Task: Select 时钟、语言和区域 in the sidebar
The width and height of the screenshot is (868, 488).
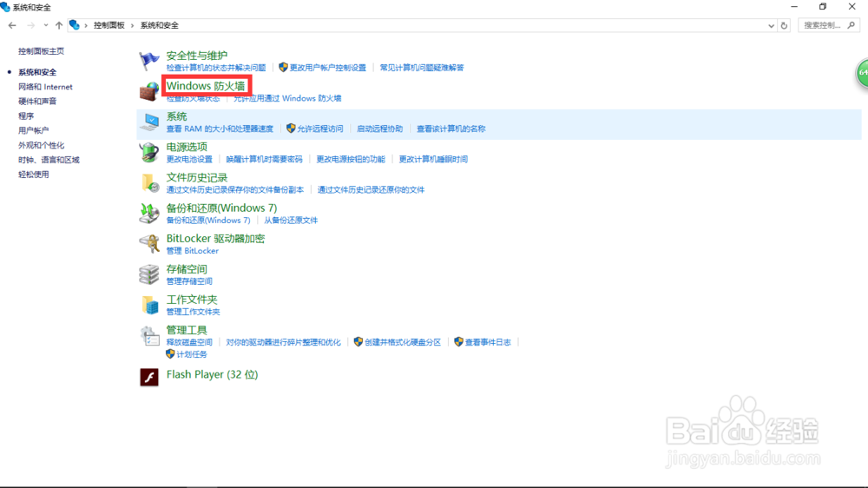Action: coord(49,160)
